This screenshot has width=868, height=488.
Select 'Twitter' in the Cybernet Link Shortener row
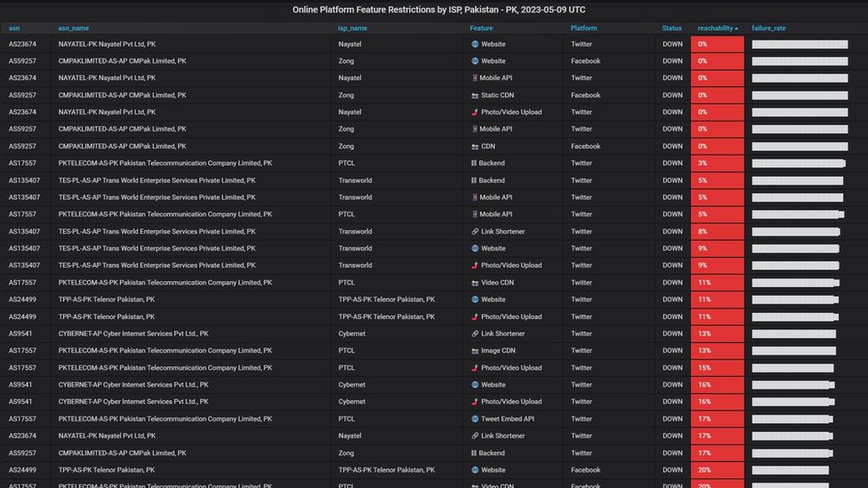pyautogui.click(x=582, y=333)
